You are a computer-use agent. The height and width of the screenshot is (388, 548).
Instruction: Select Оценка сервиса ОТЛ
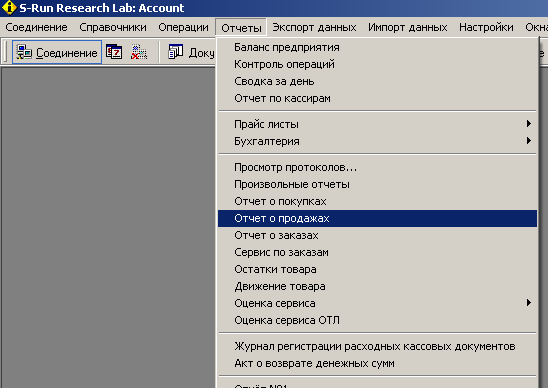tap(377, 321)
